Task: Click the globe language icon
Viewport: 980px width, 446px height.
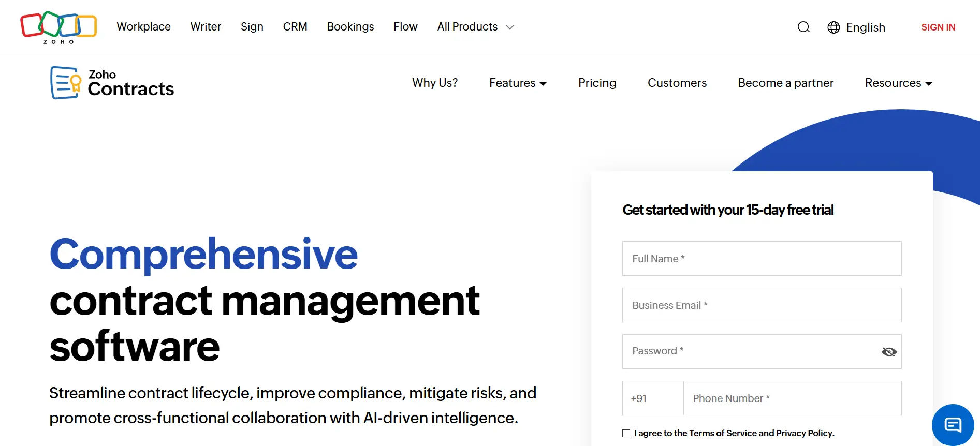Action: (833, 27)
